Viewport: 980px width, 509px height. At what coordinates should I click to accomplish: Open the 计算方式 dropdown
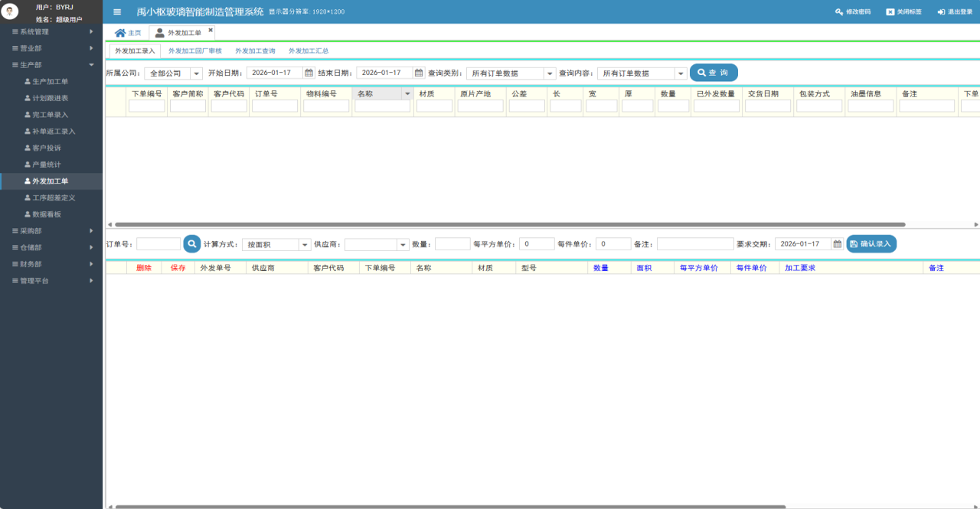pyautogui.click(x=304, y=245)
